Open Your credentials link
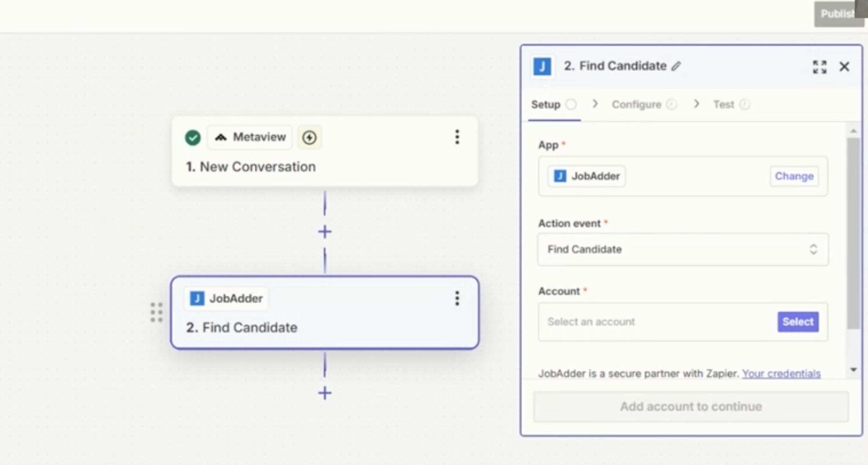This screenshot has width=868, height=465. point(781,374)
